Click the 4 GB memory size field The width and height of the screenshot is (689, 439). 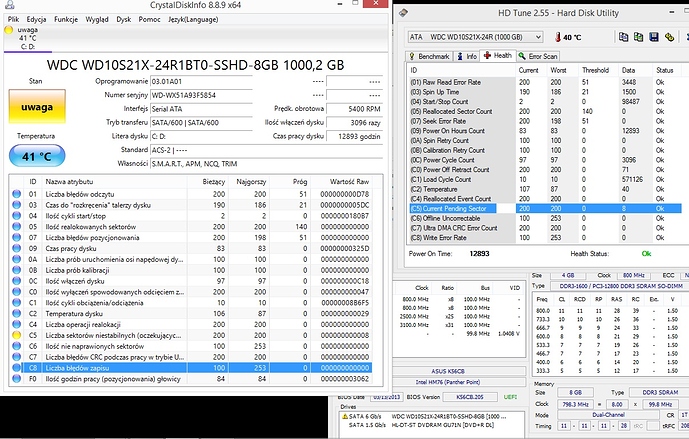tap(568, 276)
